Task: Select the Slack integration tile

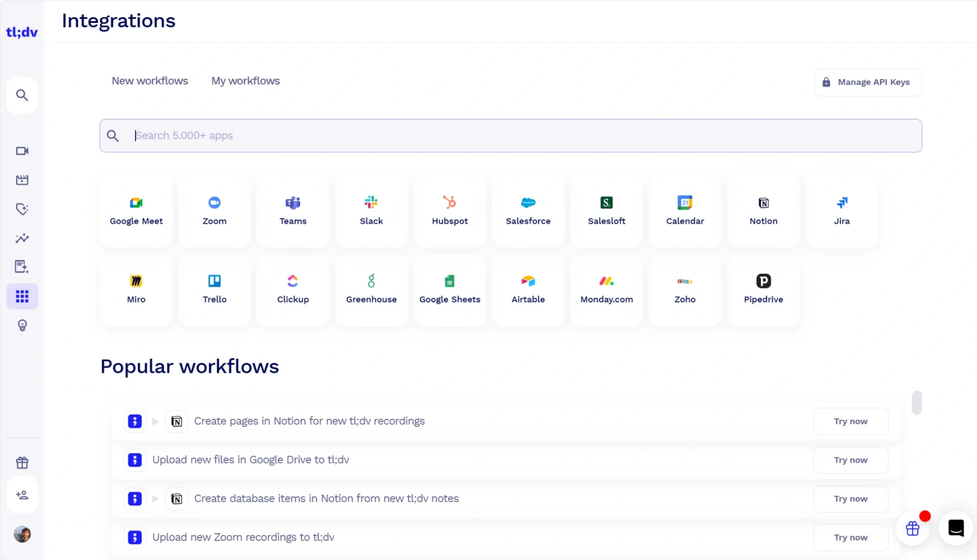Action: point(371,211)
